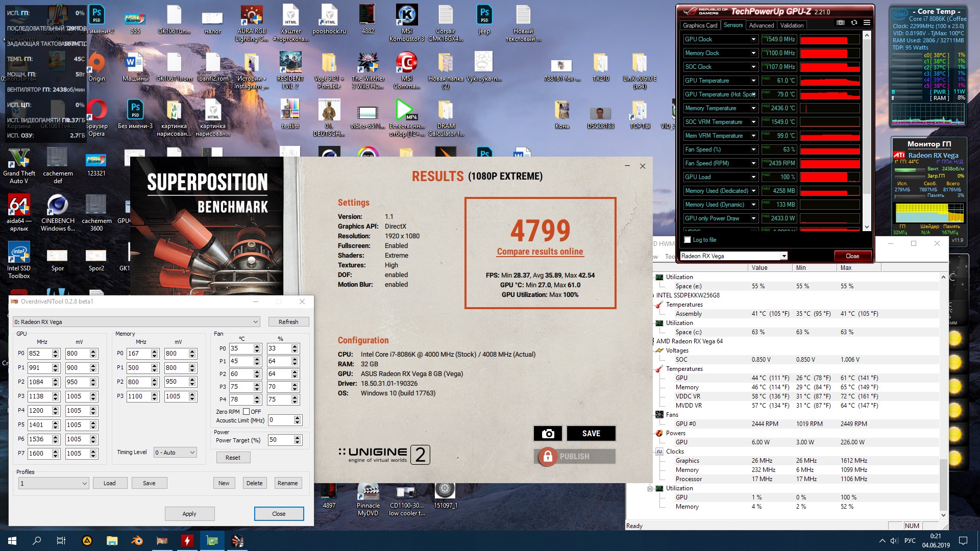The width and height of the screenshot is (980, 551).
Task: Collapse Utilization tree node in HWMonitor
Action: point(650,488)
